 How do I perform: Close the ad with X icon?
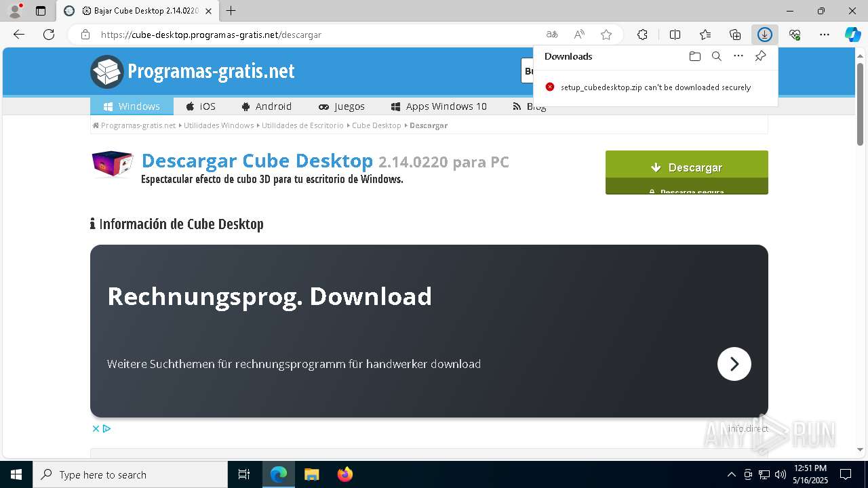pyautogui.click(x=96, y=428)
